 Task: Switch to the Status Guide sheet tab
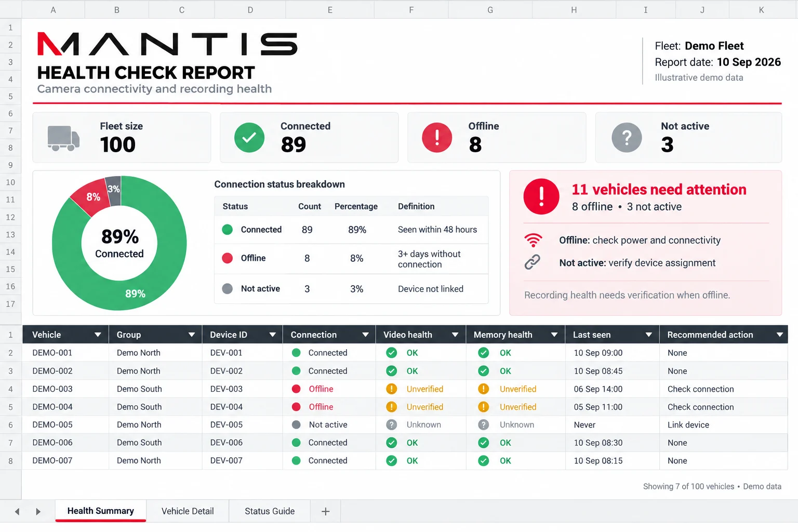point(270,511)
